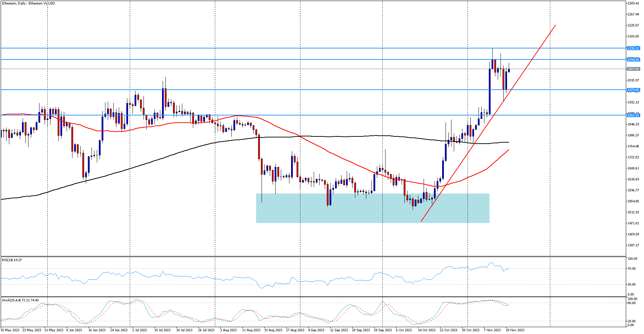This screenshot has width=644, height=334.
Task: Click the 'RSI(14) 69.37' indicator label
Action: [x=12, y=260]
